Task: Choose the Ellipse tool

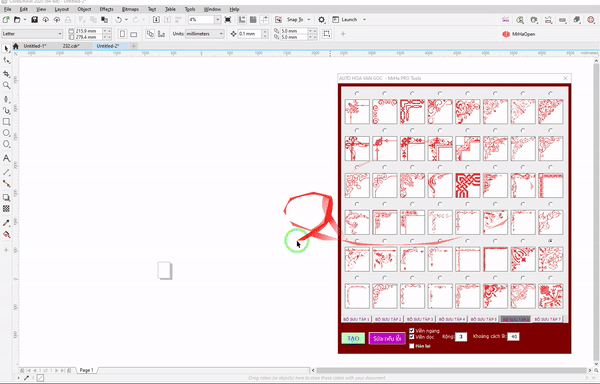Action: pos(6,133)
